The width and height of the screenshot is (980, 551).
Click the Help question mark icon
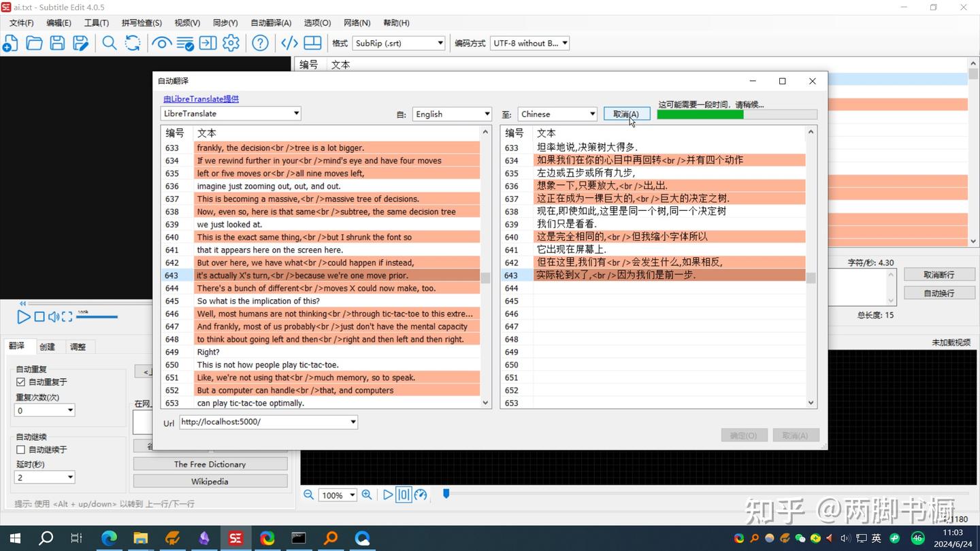point(260,44)
